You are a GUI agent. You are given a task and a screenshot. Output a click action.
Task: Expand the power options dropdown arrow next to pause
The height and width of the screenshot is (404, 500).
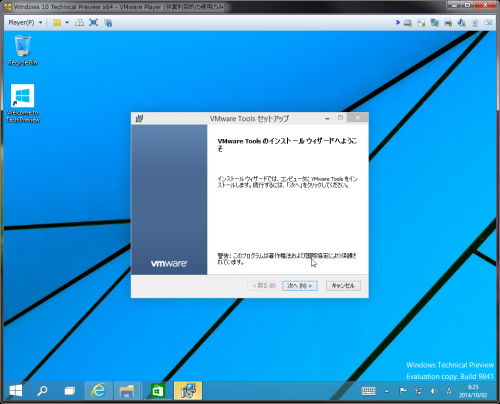pyautogui.click(x=67, y=23)
